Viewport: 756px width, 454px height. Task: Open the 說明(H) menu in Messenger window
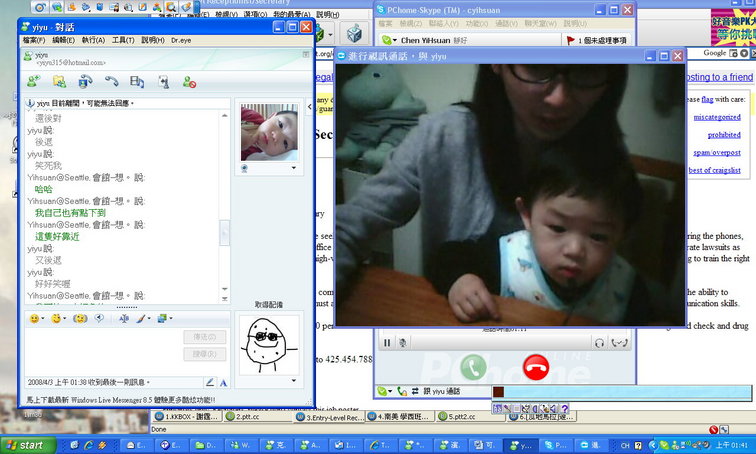153,40
